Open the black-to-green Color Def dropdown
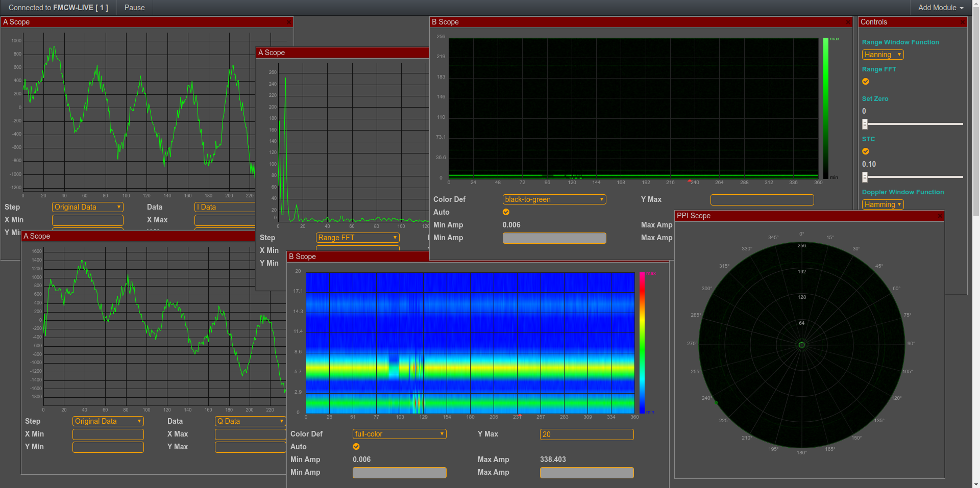980x488 pixels. tap(554, 199)
